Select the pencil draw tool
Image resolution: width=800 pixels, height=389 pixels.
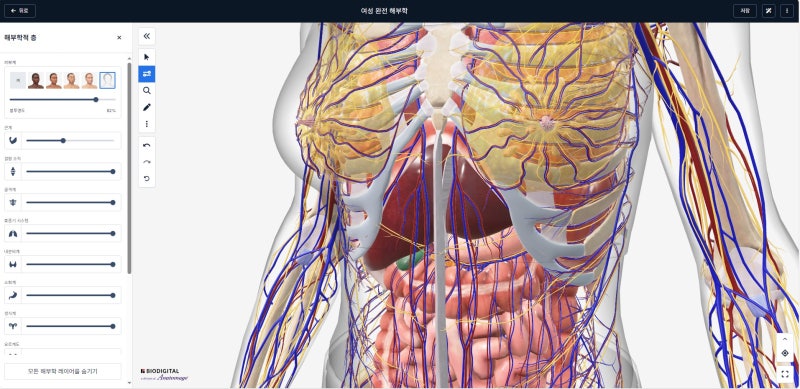tap(147, 107)
